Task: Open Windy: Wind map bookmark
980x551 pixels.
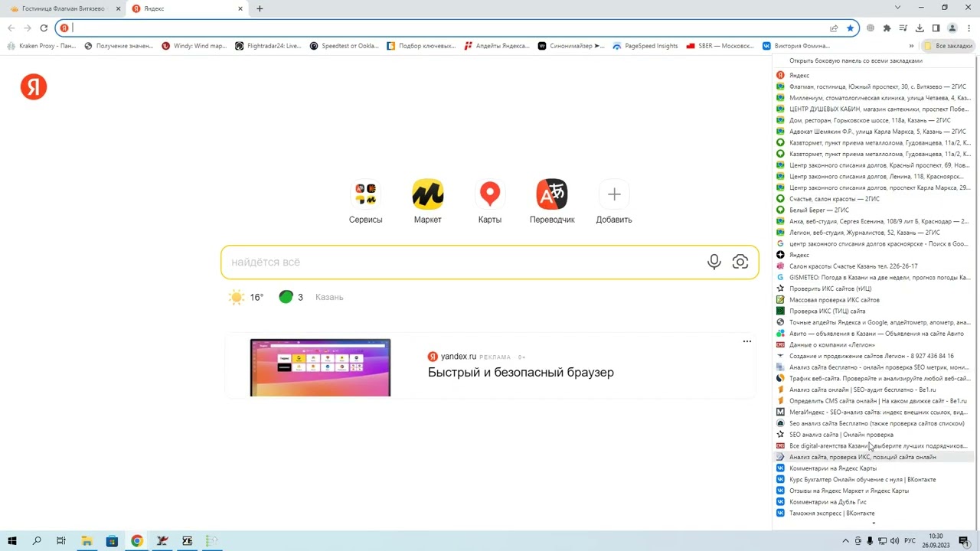Action: tap(194, 46)
